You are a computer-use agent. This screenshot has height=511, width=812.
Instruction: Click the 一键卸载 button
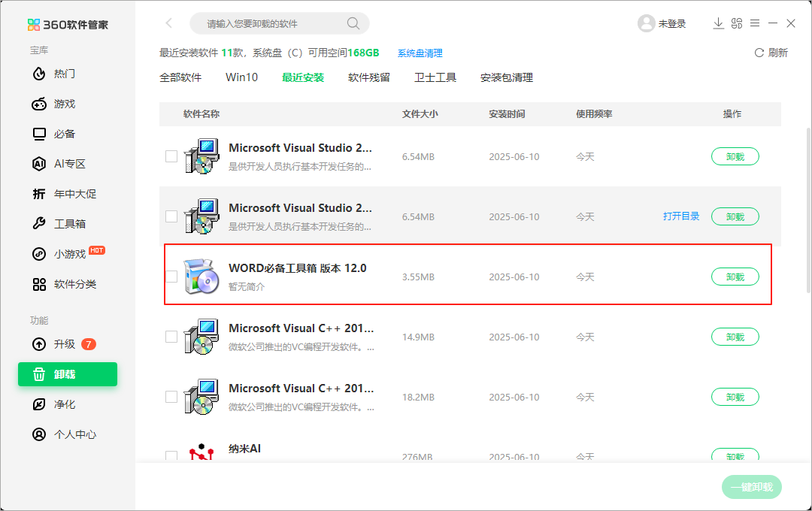pos(751,487)
